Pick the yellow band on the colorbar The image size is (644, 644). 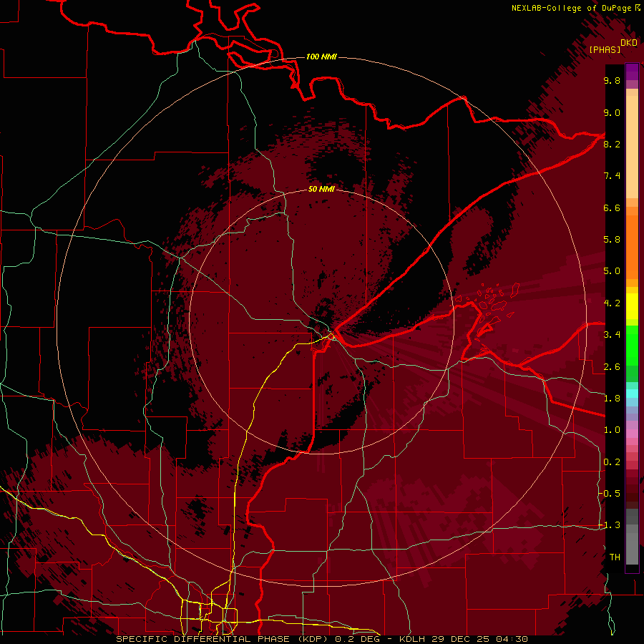(632, 306)
